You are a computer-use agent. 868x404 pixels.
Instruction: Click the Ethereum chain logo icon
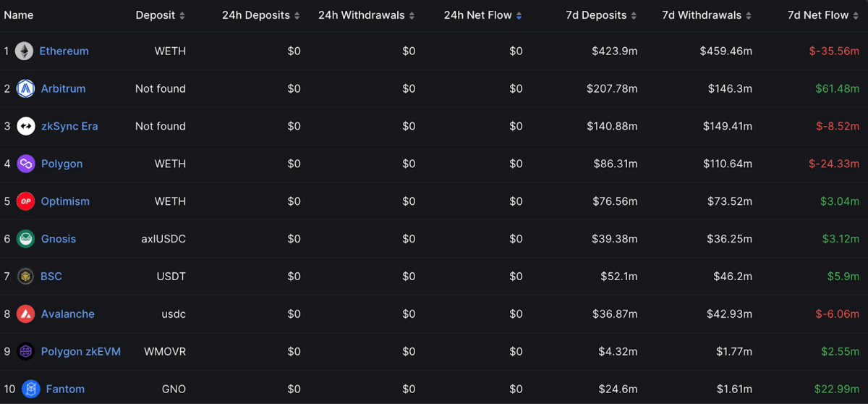(24, 51)
